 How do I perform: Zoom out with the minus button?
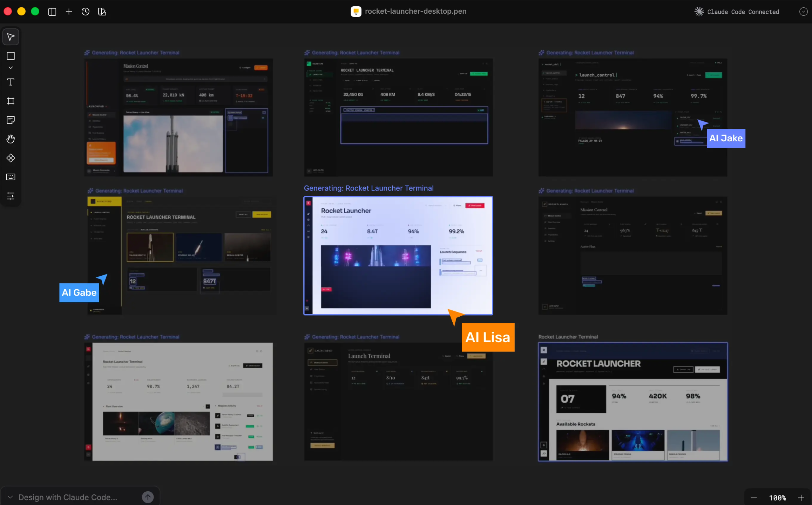(x=754, y=498)
